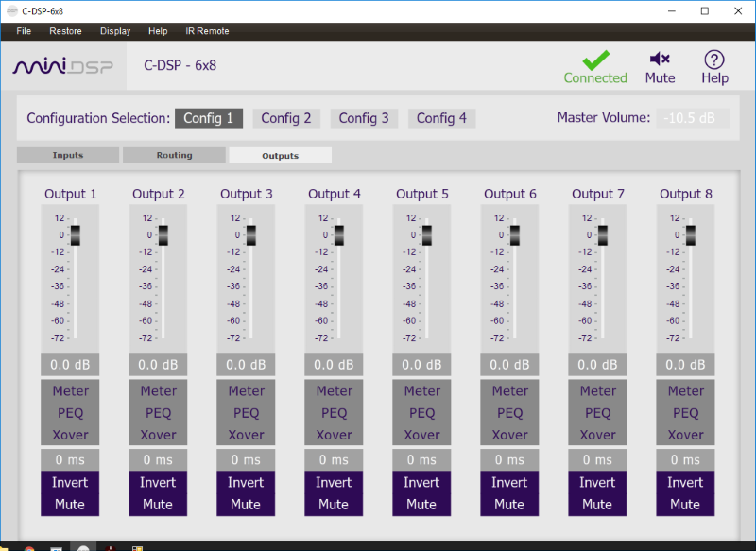Image resolution: width=756 pixels, height=551 pixels.
Task: Click the Master Volume value field
Action: click(x=693, y=118)
